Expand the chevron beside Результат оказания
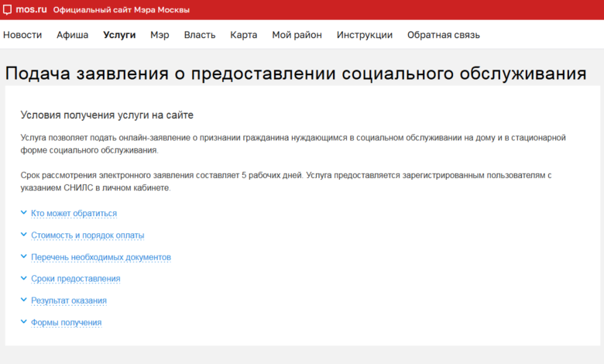The height and width of the screenshot is (364, 604). [24, 300]
